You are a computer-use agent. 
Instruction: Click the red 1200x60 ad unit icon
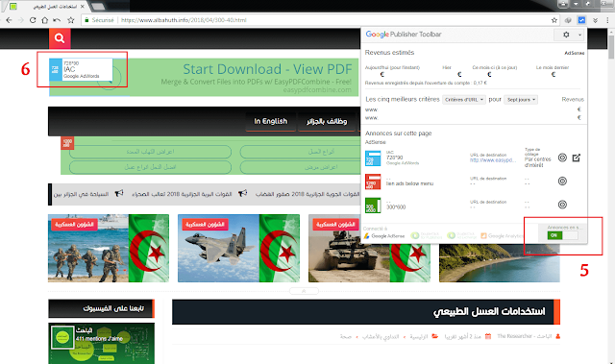(x=373, y=182)
